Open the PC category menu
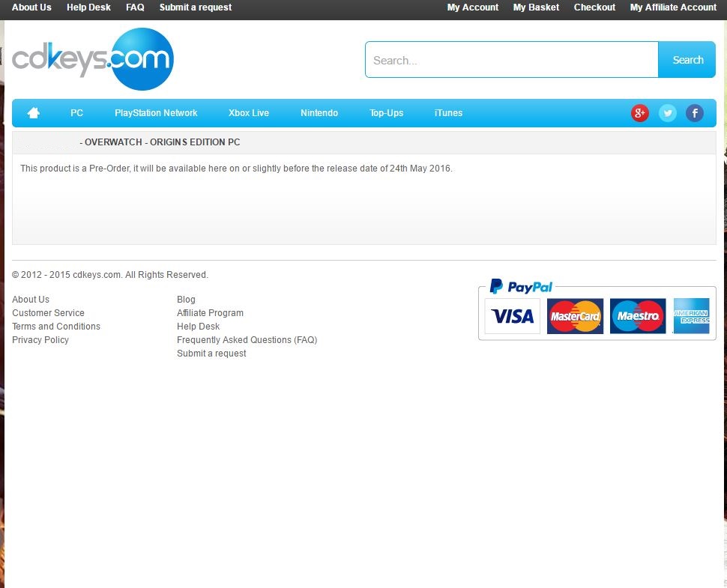 77,113
